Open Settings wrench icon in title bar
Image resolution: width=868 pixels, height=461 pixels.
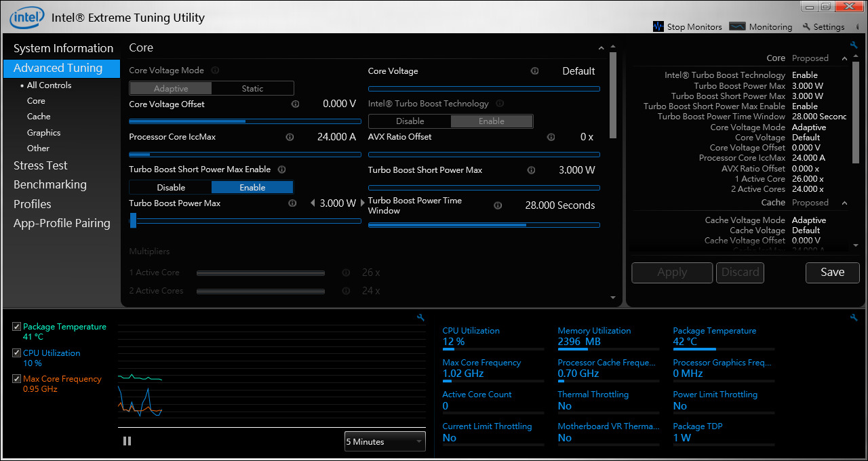pos(806,27)
